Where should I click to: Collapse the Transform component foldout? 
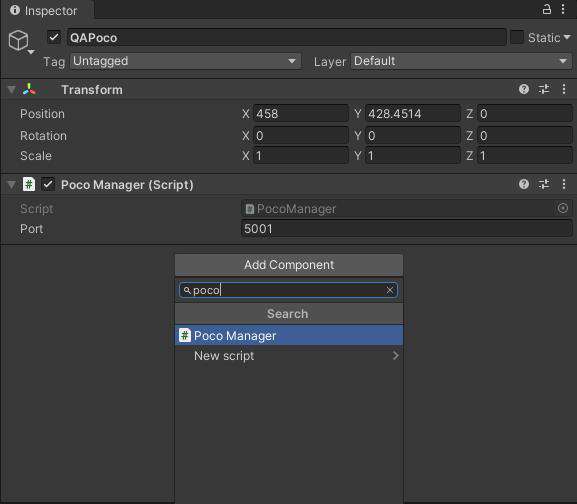coord(11,89)
